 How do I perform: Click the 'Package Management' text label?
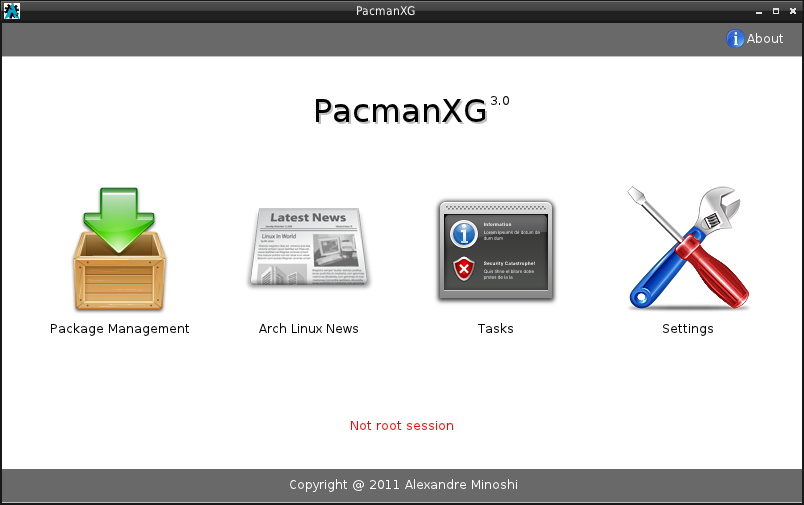pyautogui.click(x=119, y=329)
